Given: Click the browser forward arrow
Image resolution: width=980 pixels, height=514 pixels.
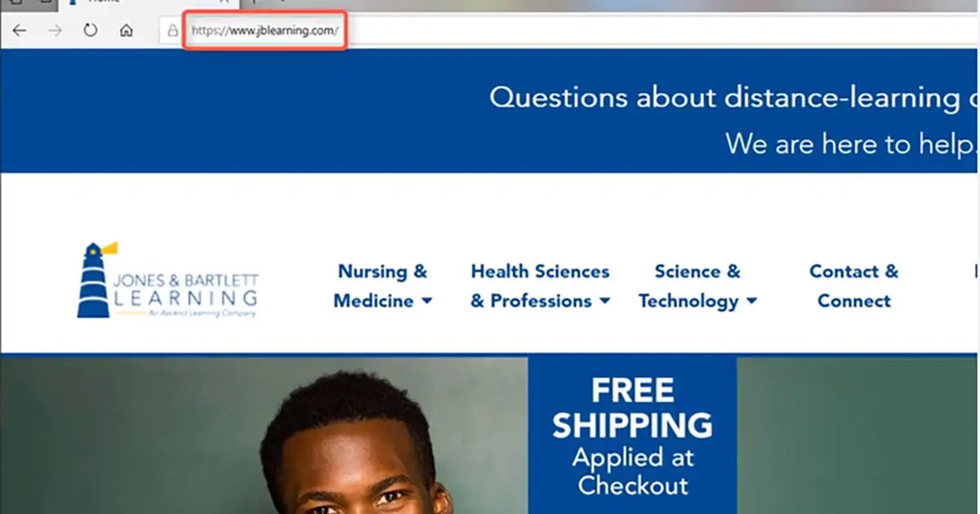Looking at the screenshot, I should point(55,31).
